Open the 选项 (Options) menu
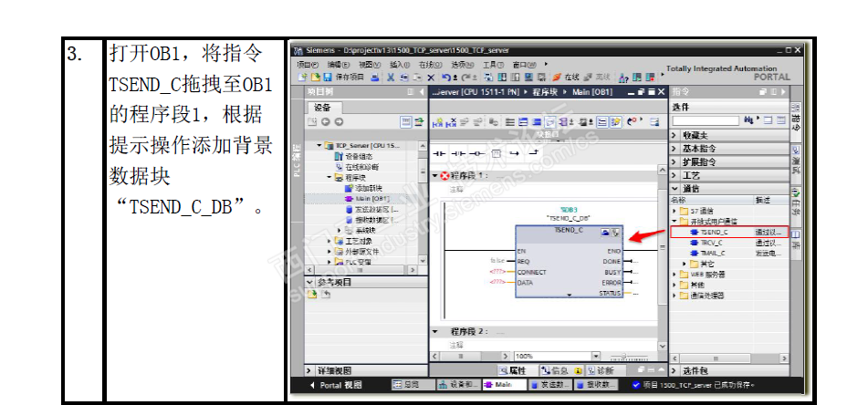The image size is (868, 405). click(x=463, y=65)
